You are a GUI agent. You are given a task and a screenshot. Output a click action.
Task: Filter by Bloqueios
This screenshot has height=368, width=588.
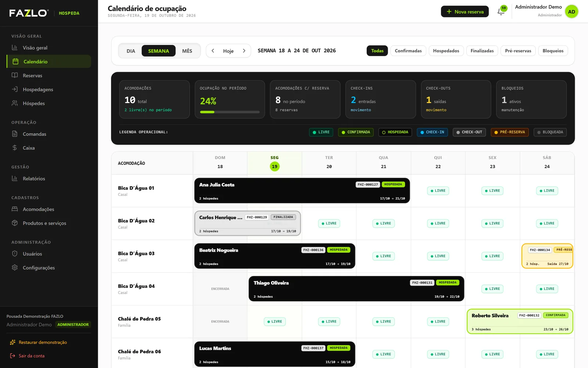(x=553, y=51)
